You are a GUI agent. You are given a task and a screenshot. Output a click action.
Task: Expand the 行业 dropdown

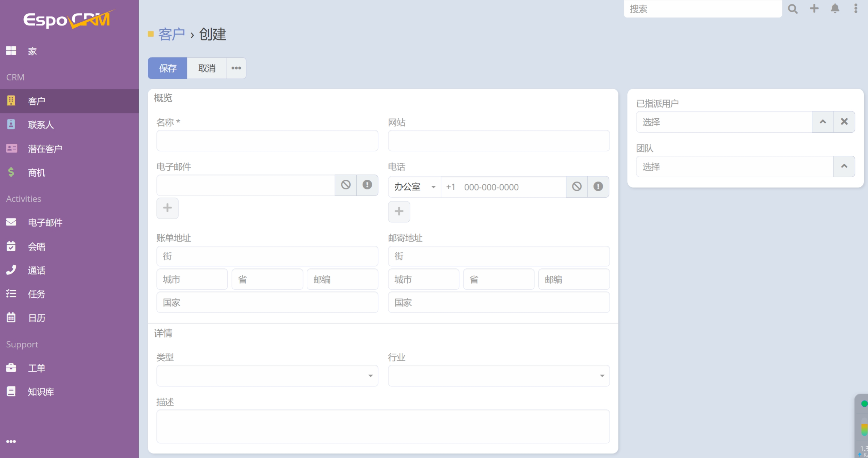(x=498, y=376)
